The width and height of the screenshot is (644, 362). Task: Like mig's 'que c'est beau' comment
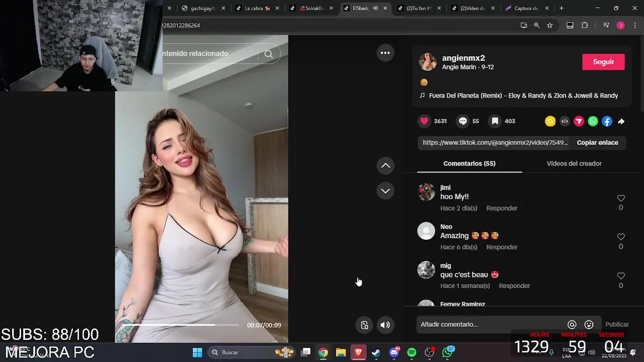[621, 276]
